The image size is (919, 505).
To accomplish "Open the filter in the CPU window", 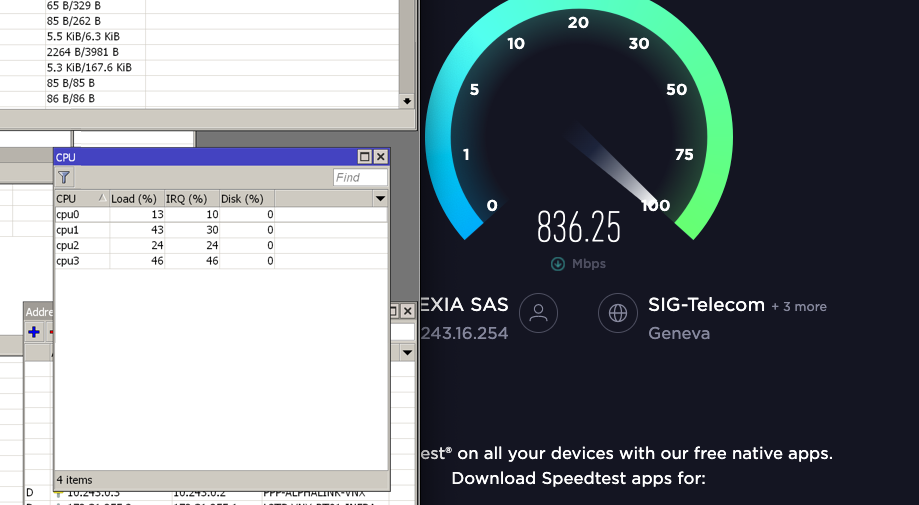I will [64, 177].
